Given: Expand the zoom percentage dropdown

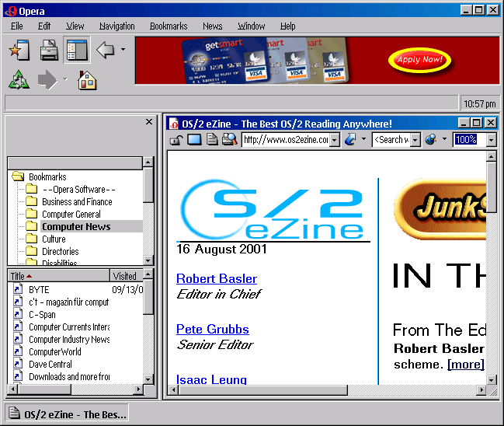Looking at the screenshot, I should [491, 140].
